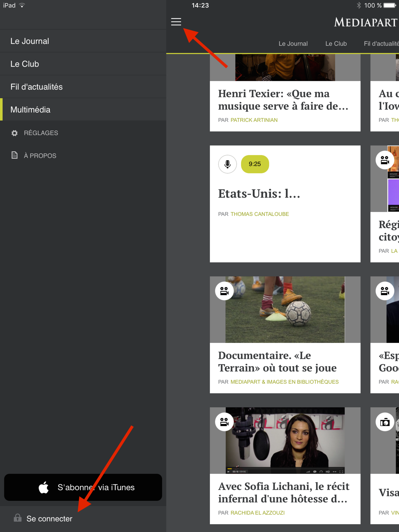Click the 9:25 duration badge

(255, 164)
